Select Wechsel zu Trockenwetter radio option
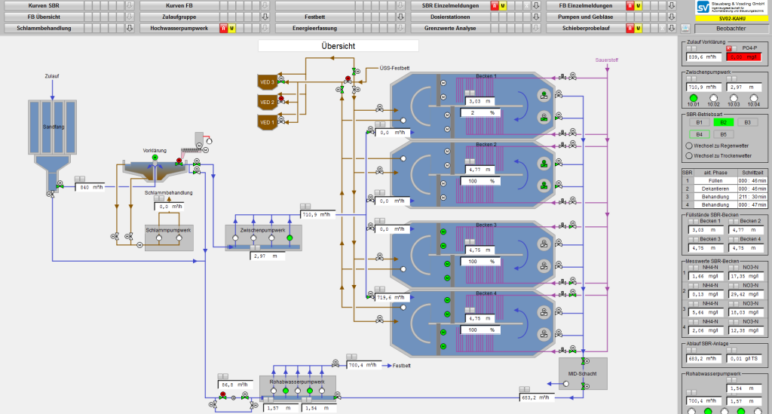Viewport: 772px width, 414px height. 689,156
